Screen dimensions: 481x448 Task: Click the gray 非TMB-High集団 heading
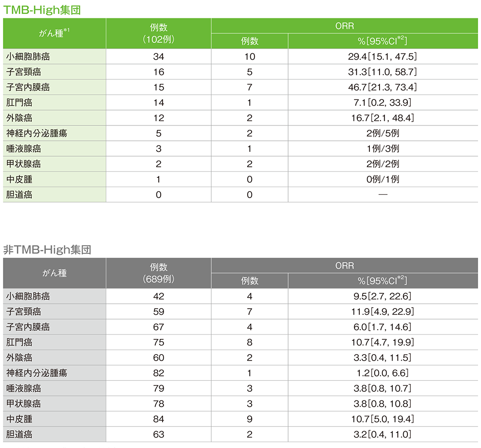coord(47,249)
